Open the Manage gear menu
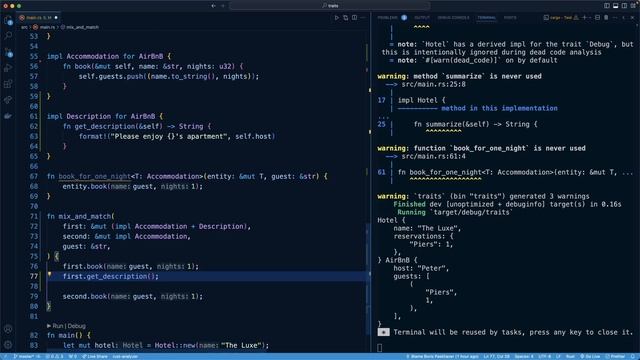640x360 pixels. [x=8, y=344]
